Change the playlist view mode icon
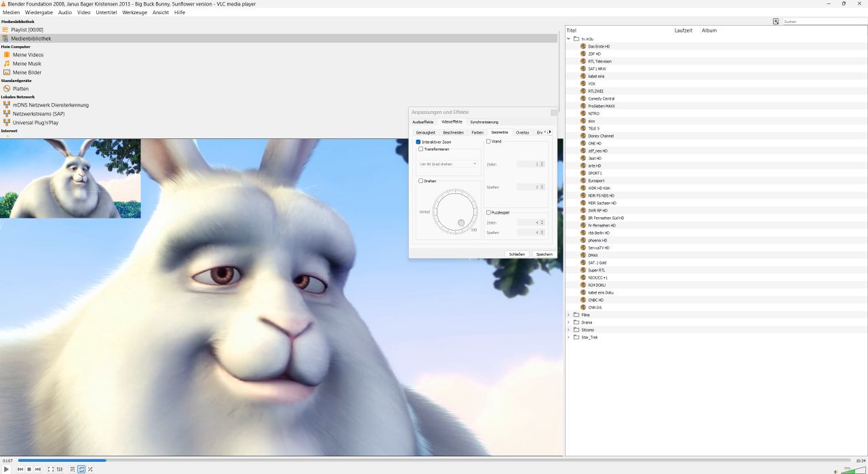 tap(776, 22)
